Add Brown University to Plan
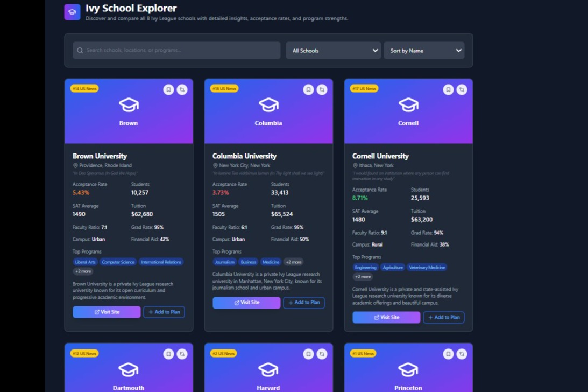The image size is (588, 392). click(x=164, y=312)
